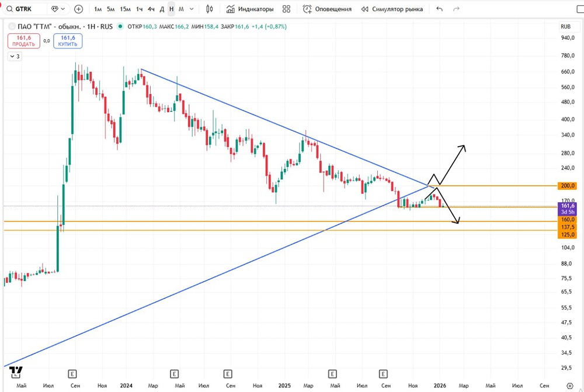
Task: Click the 125,0 orange price level label
Action: (568, 235)
